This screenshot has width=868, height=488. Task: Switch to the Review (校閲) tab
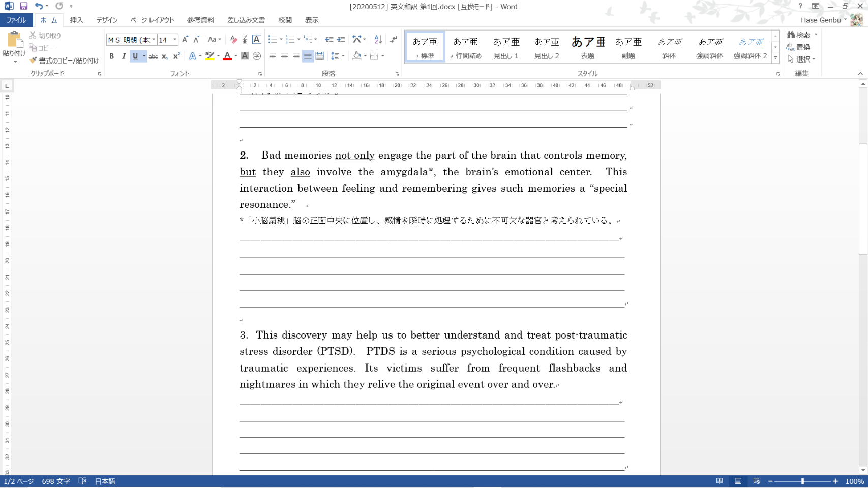point(285,20)
